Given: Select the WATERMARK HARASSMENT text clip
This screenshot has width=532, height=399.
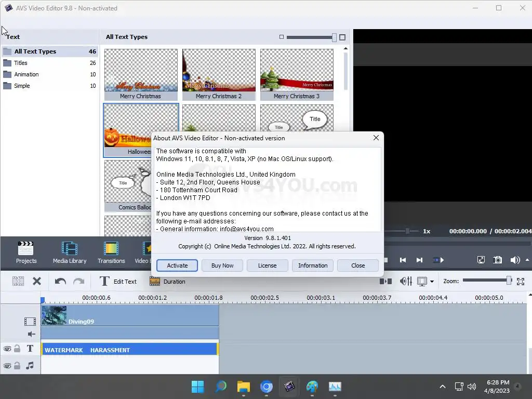Looking at the screenshot, I should click(x=129, y=349).
